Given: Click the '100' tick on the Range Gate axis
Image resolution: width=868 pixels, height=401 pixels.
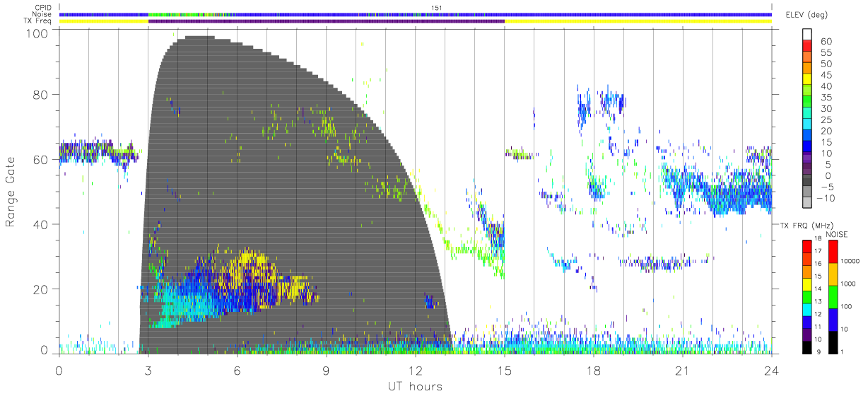Looking at the screenshot, I should coord(38,33).
